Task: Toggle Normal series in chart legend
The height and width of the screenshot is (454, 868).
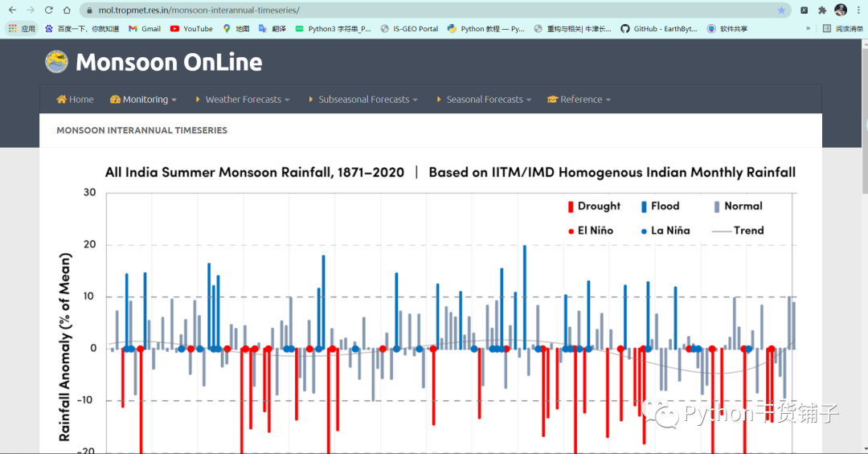Action: pyautogui.click(x=739, y=207)
